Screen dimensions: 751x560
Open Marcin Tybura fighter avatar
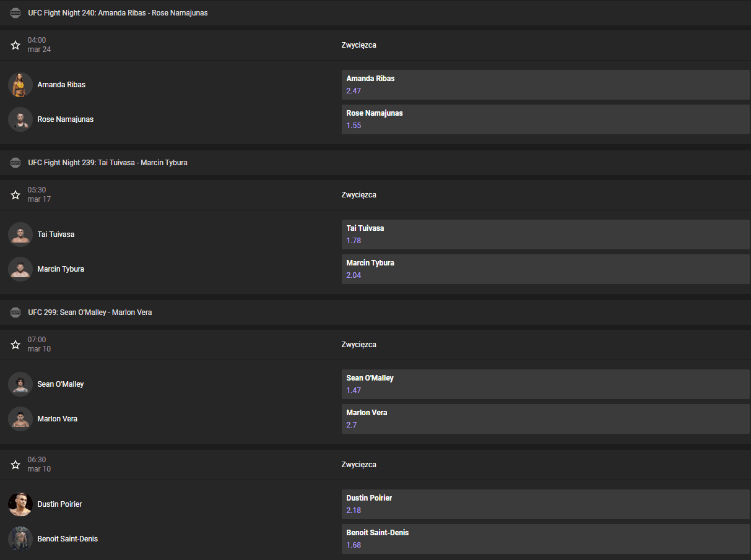20,269
